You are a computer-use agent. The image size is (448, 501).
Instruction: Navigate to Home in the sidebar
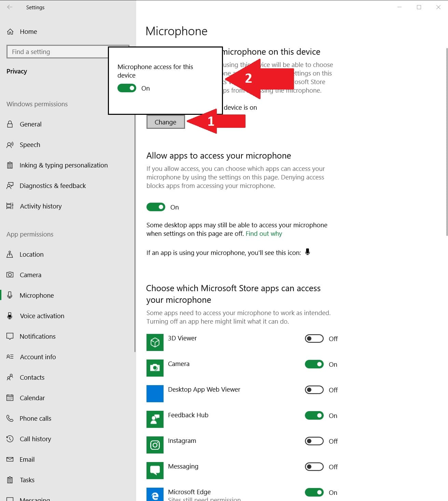(x=28, y=31)
